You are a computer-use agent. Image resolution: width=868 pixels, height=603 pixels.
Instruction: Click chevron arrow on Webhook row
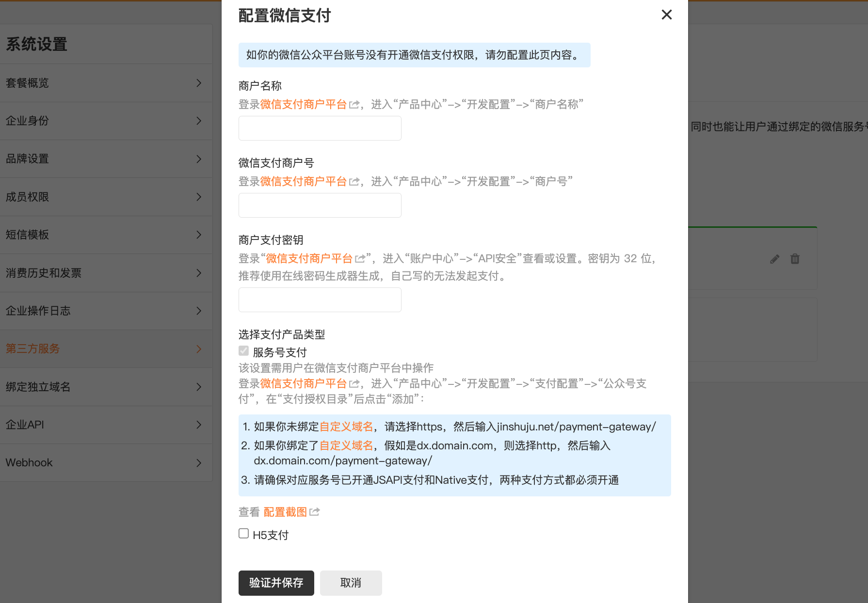[x=199, y=463]
